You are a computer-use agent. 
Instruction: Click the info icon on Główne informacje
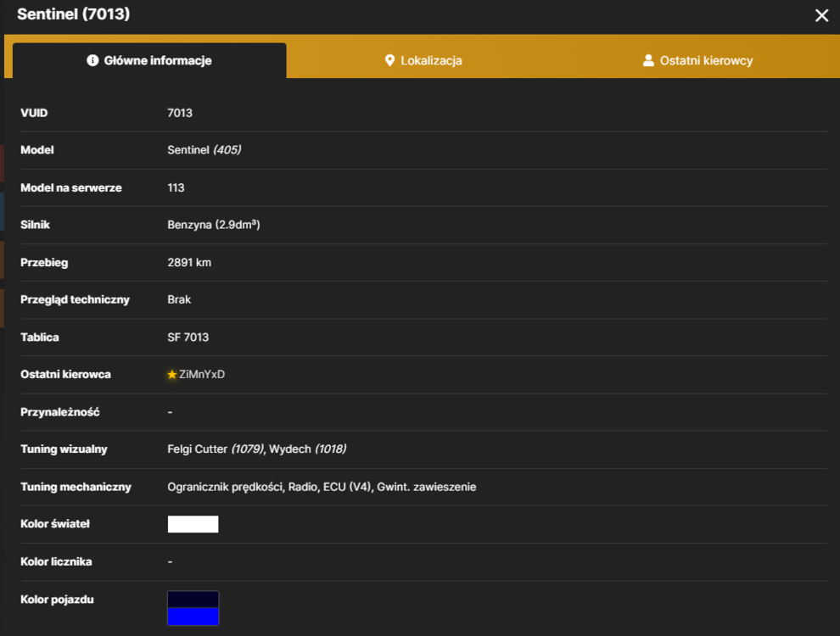92,60
